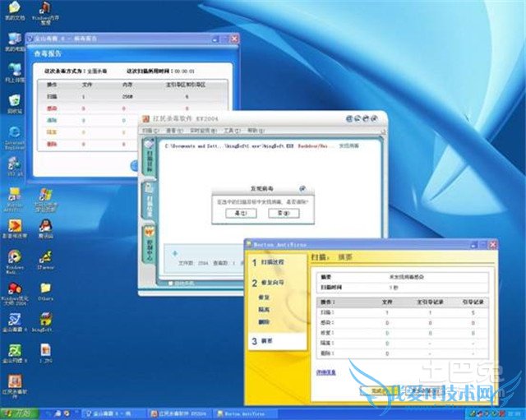The width and height of the screenshot is (526, 420).
Task: Open the Tencent QQ penguin desktop icon
Action: [45, 228]
